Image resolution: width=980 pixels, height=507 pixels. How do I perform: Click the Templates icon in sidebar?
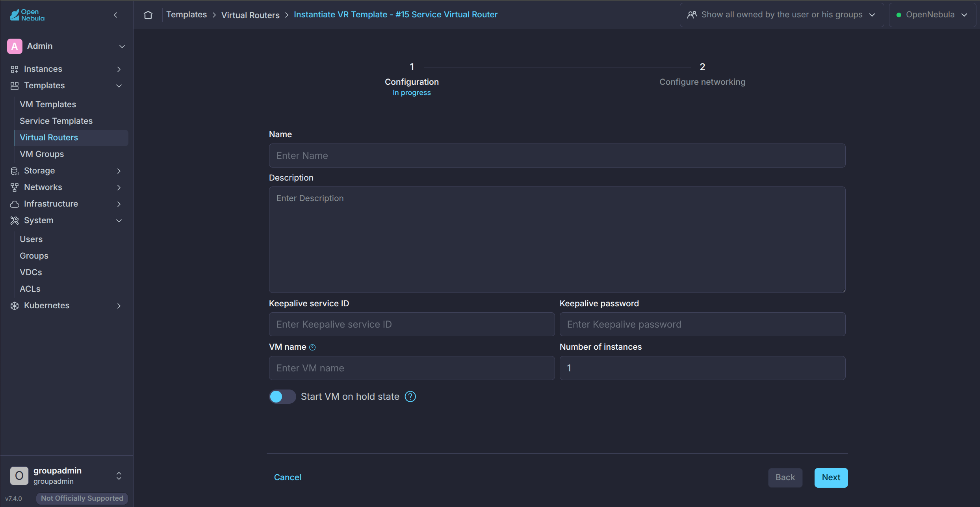coord(15,86)
